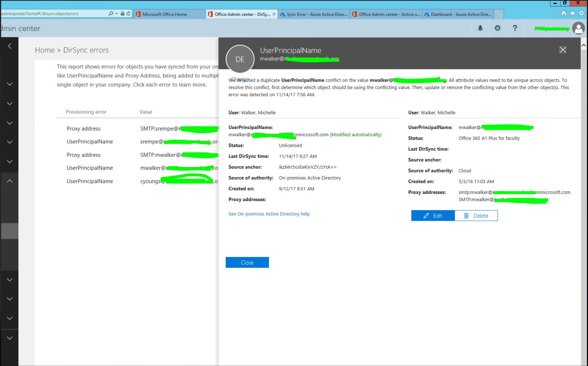This screenshot has width=588, height=366.
Task: Expand the last sidebar chevron at the bottom
Action: pos(10,338)
